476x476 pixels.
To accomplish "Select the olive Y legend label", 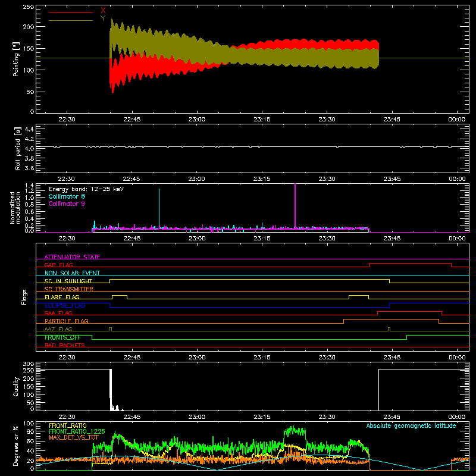I will [x=103, y=18].
